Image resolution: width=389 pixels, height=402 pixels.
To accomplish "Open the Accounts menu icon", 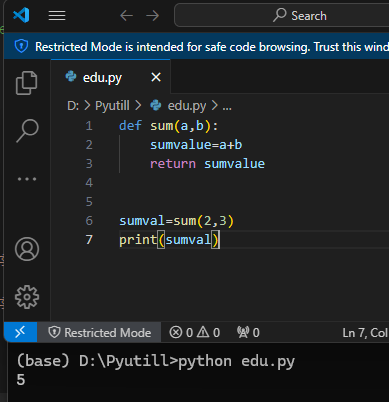I will [27, 249].
